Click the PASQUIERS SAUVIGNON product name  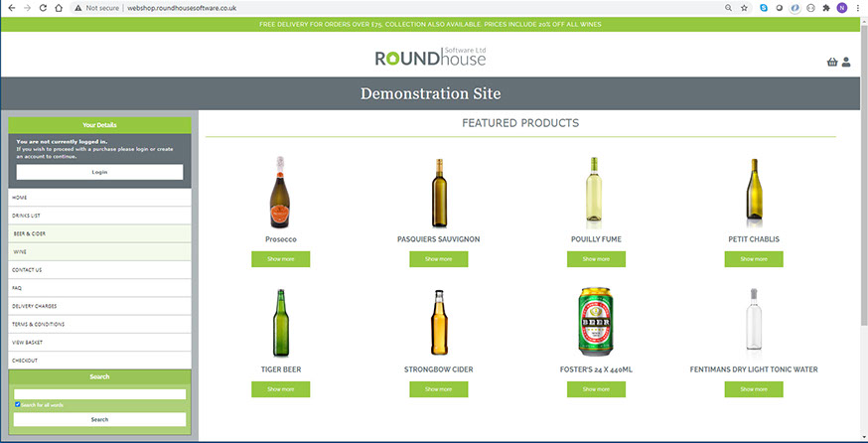point(438,239)
